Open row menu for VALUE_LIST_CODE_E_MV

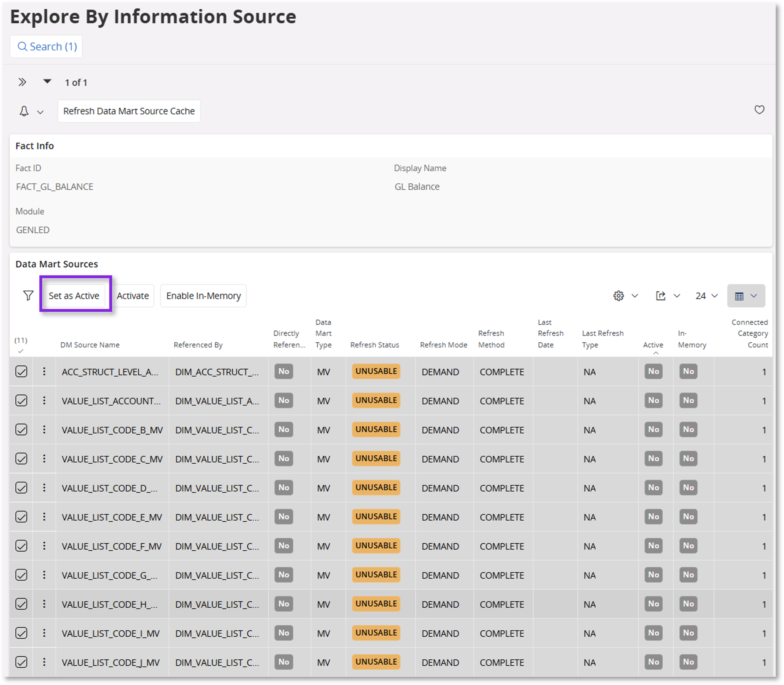click(44, 516)
